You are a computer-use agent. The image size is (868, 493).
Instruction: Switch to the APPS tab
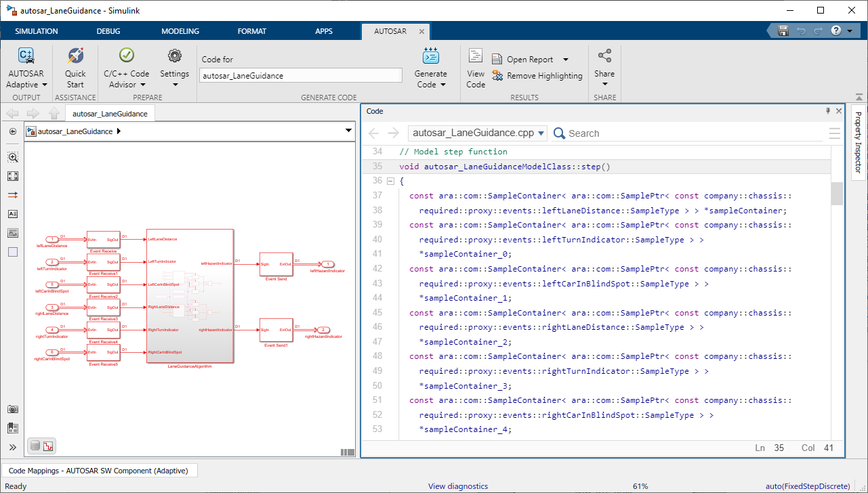tap(324, 31)
